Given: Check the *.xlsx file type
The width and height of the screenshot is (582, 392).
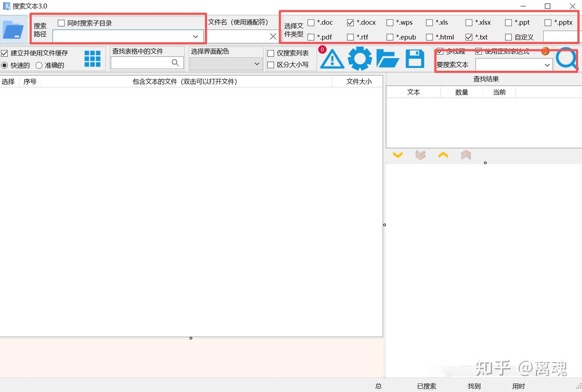Looking at the screenshot, I should click(469, 23).
